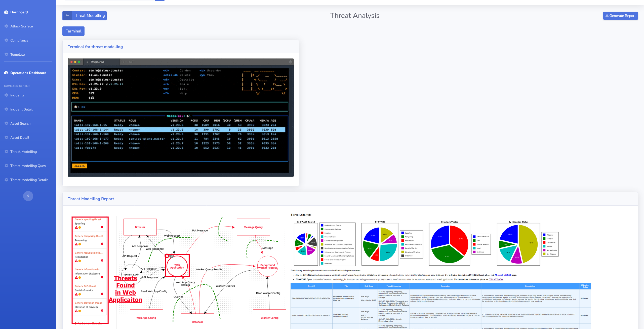644x329 pixels.
Task: Click the Operations Dashboard icon
Action: (x=6, y=73)
